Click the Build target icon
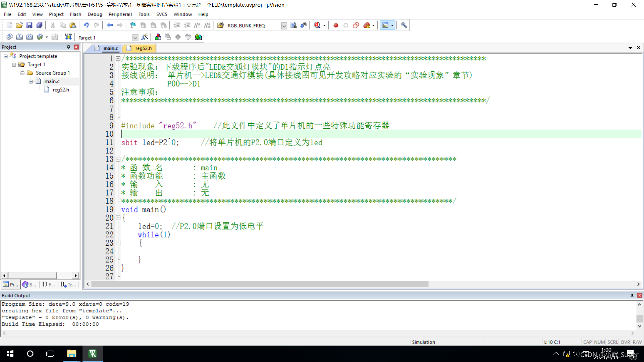Image resolution: width=644 pixels, height=362 pixels. pyautogui.click(x=19, y=37)
